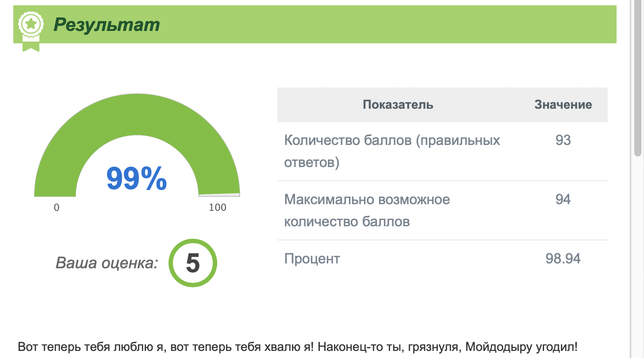
Task: Click the gauge label 0
Action: [x=57, y=207]
